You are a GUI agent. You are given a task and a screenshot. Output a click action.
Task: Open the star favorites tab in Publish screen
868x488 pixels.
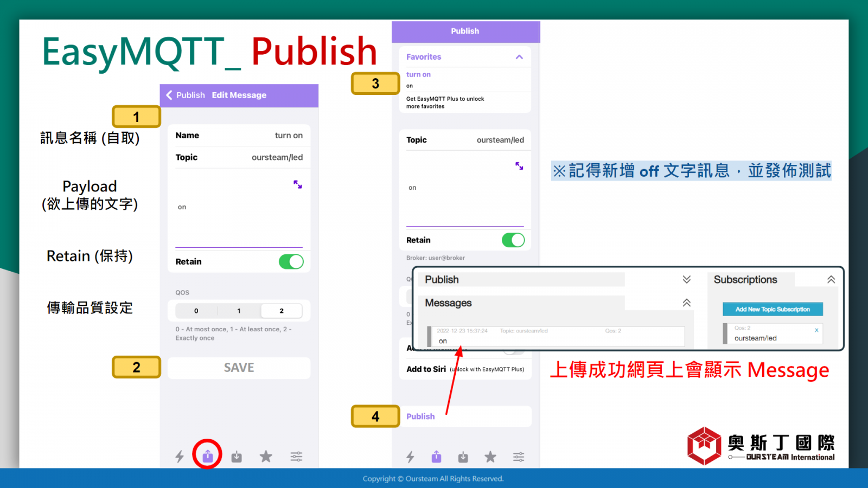pos(490,457)
